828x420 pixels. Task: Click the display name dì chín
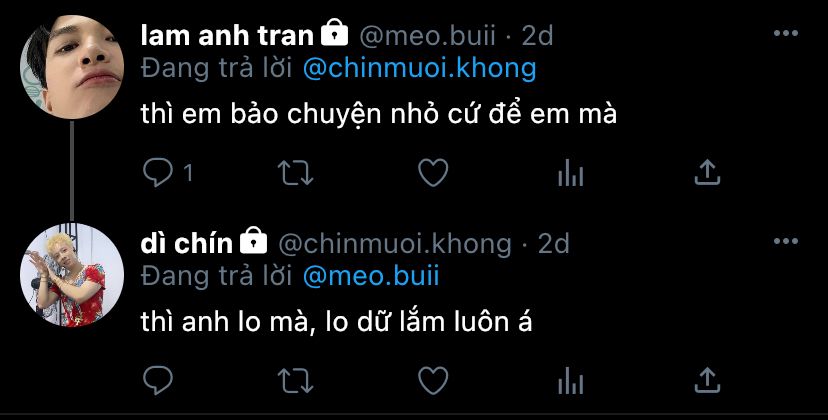click(x=187, y=244)
